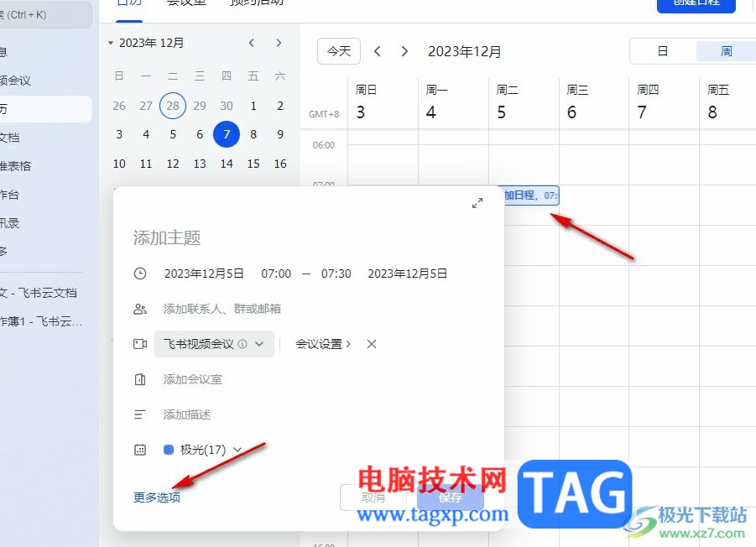This screenshot has height=547, width=756.
Task: Collapse mini calendar with 2023年12月 triangle
Action: pyautogui.click(x=111, y=43)
